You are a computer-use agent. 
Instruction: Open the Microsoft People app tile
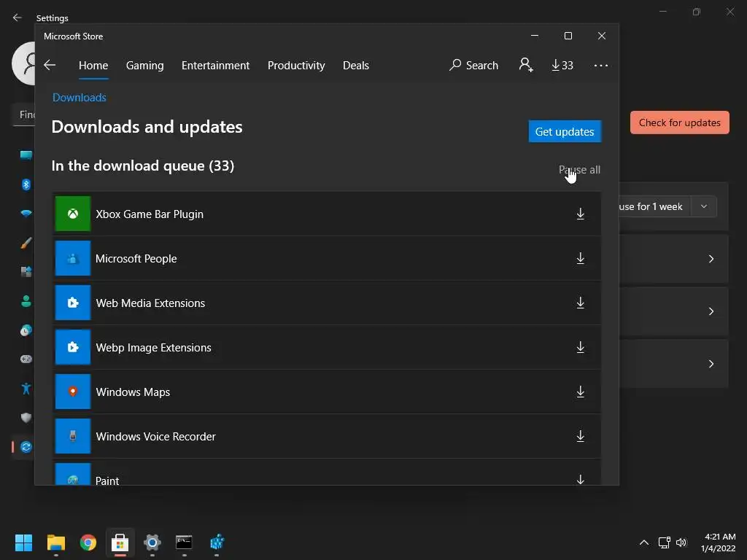[x=73, y=258]
